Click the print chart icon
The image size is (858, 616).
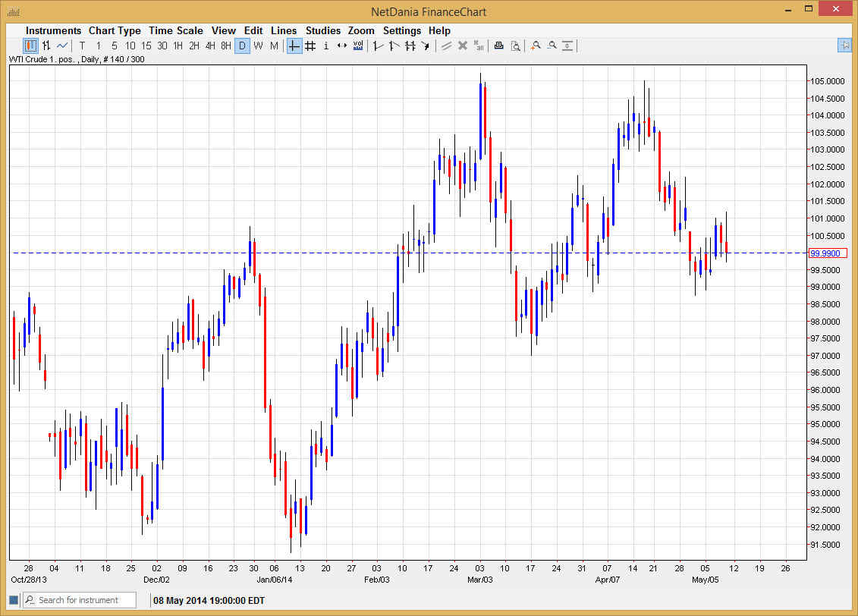pyautogui.click(x=498, y=46)
